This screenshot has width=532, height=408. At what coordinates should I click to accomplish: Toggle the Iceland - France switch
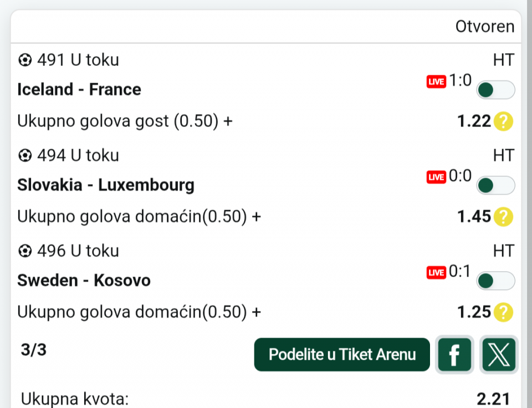[495, 90]
